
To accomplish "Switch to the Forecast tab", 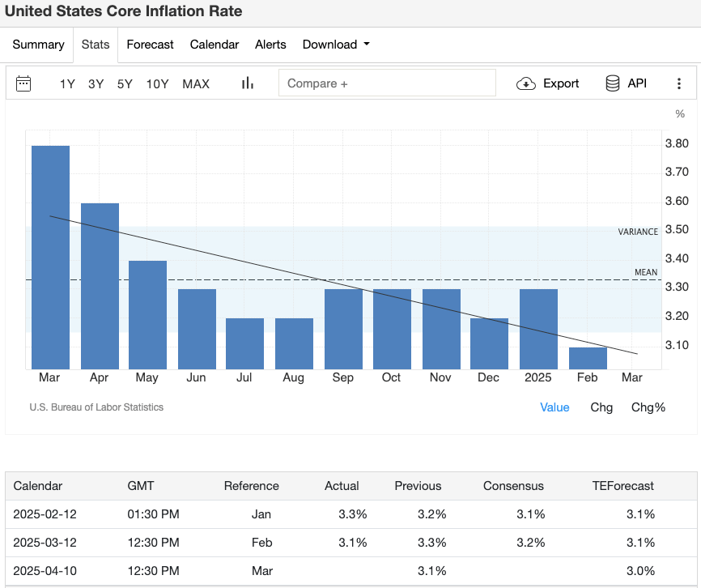I will [x=150, y=45].
